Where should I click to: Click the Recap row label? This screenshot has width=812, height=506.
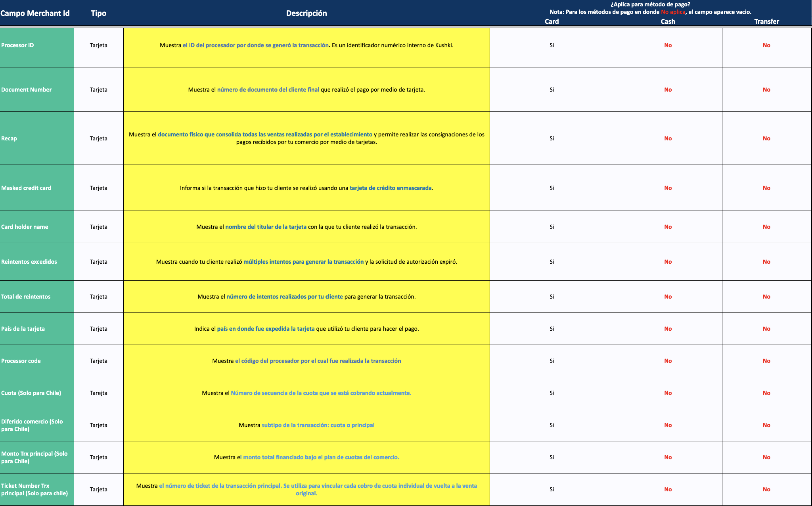9,138
